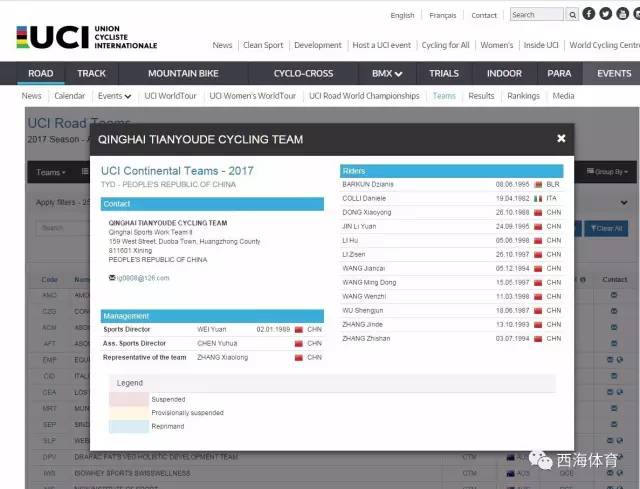Open the INDOOR tab
Viewport: 640px width, 489px height.
[x=504, y=73]
